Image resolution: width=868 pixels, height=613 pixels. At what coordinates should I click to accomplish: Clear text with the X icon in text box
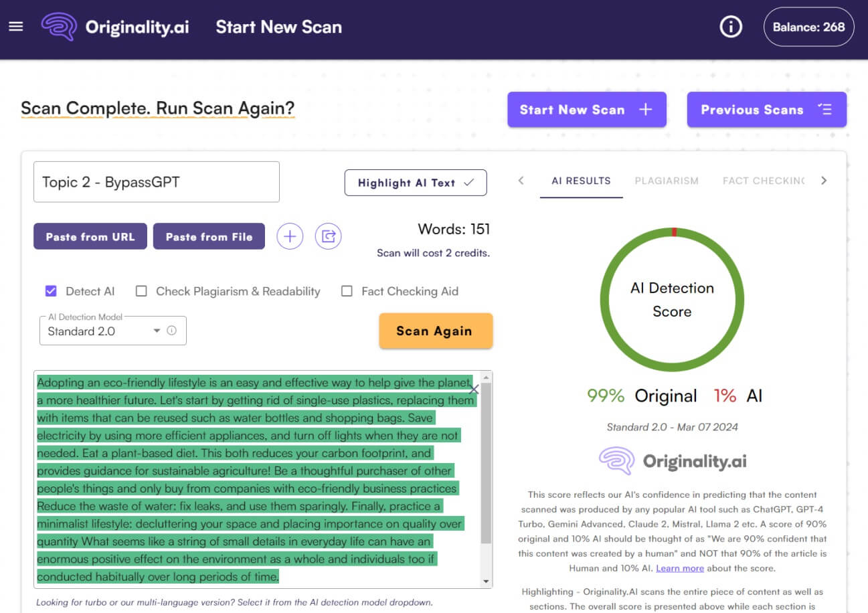pos(474,389)
